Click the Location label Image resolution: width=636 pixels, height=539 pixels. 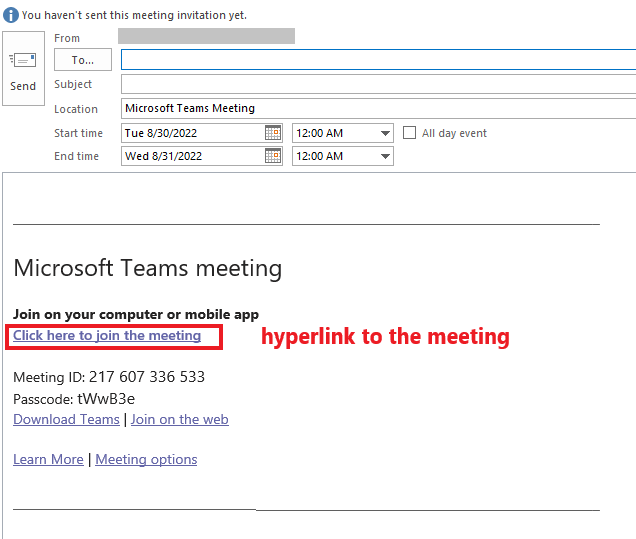pyautogui.click(x=76, y=109)
